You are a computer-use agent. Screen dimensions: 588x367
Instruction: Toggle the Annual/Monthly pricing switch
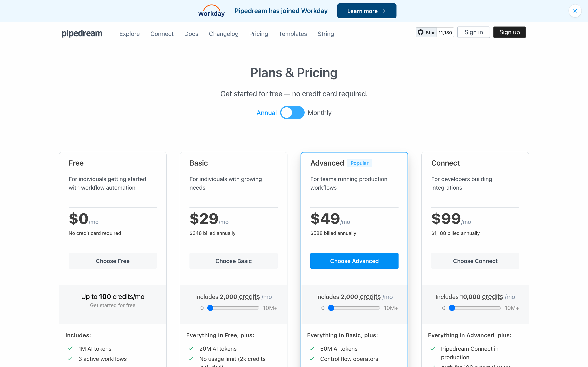(x=292, y=112)
